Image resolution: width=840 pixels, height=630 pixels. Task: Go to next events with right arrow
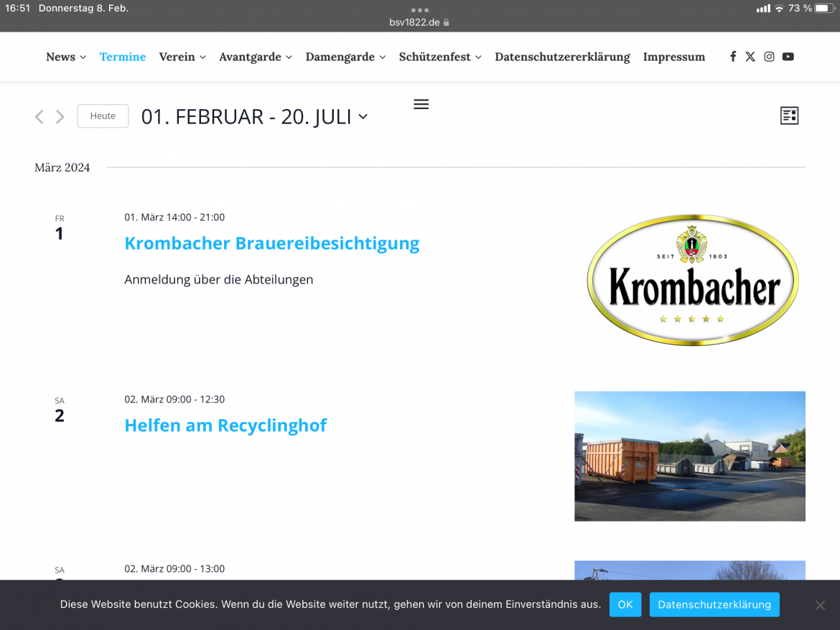(60, 116)
